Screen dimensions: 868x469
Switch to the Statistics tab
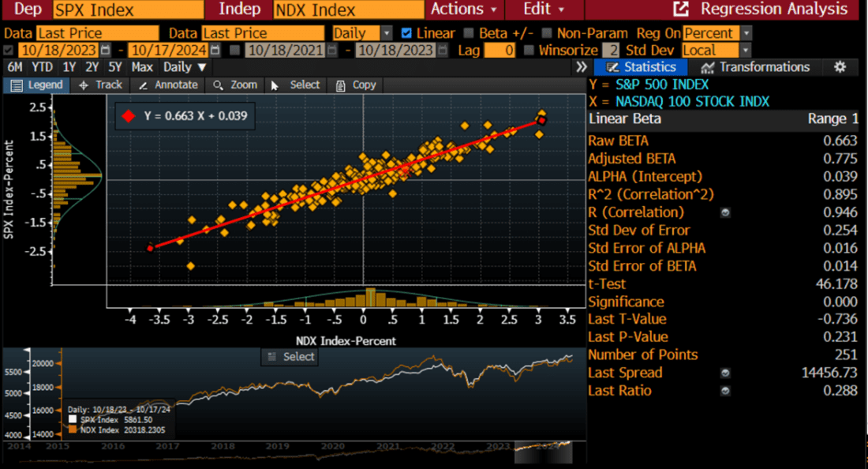pos(641,67)
